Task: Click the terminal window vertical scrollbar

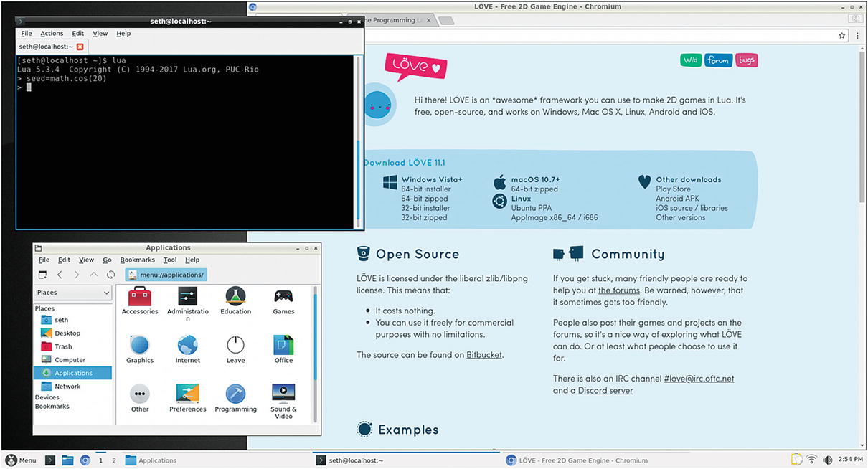Action: [x=359, y=143]
